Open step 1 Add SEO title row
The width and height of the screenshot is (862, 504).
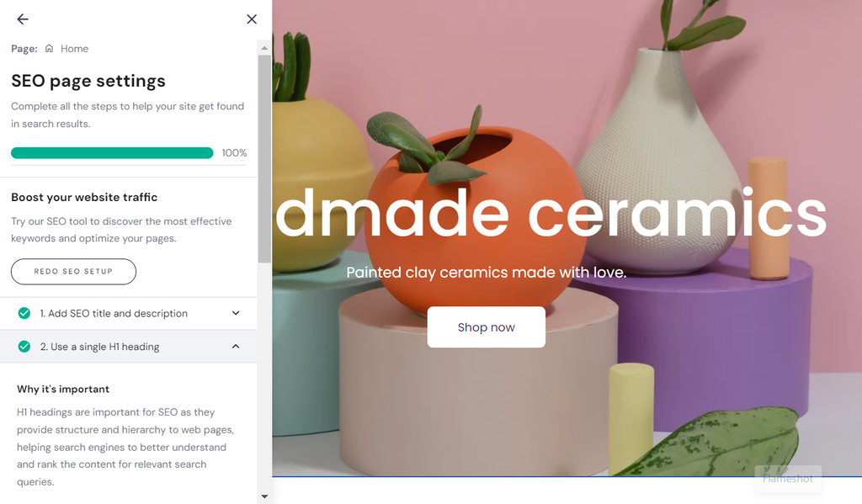(129, 313)
